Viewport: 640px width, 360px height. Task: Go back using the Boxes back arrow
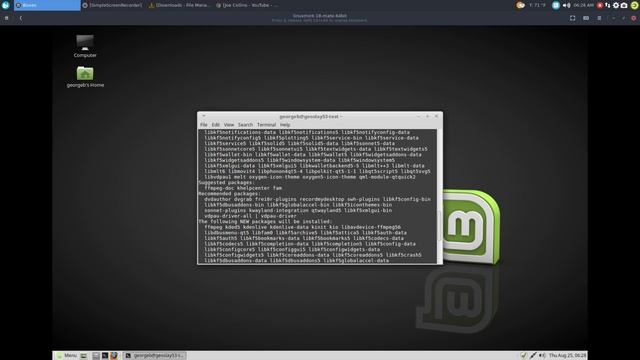[x=21, y=18]
